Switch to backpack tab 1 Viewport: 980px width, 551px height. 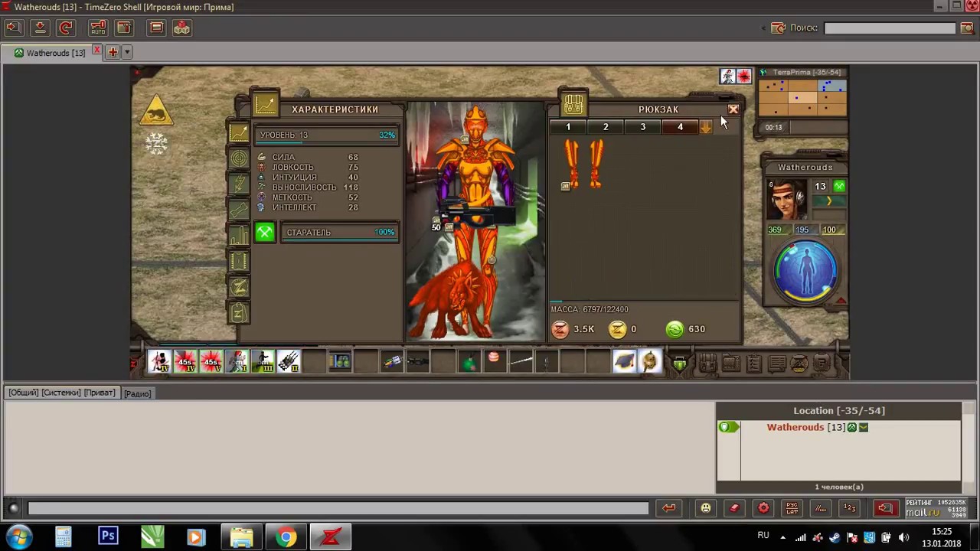[568, 127]
